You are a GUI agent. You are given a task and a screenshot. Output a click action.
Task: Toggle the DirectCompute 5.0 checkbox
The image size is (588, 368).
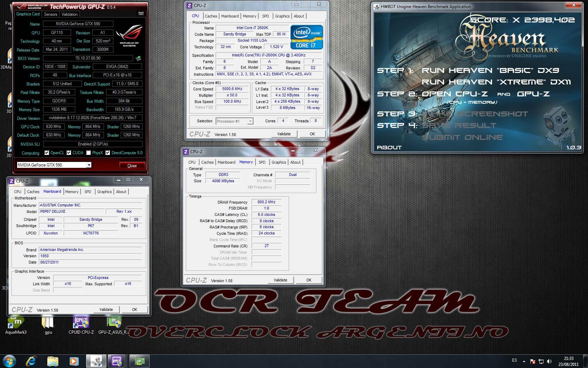(x=107, y=152)
